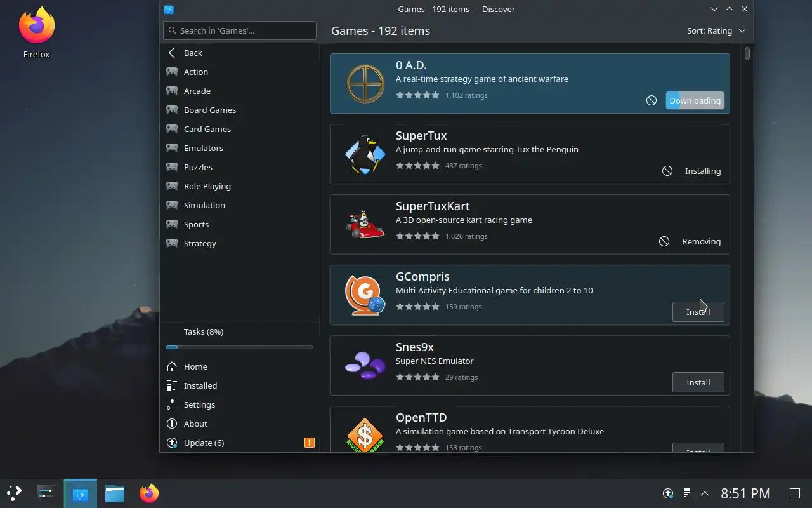812x508 pixels.
Task: Click the Strategy category gamepad icon
Action: coord(171,243)
